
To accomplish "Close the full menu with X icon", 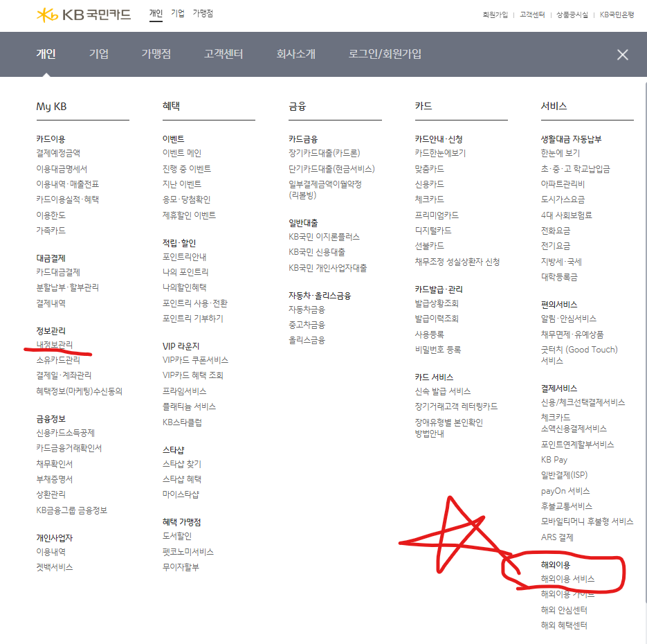I will (x=622, y=55).
